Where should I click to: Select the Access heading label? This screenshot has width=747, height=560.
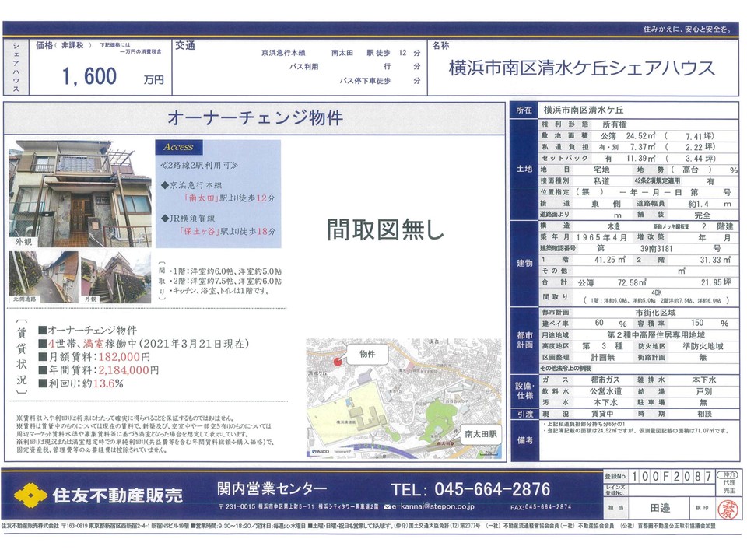click(178, 147)
